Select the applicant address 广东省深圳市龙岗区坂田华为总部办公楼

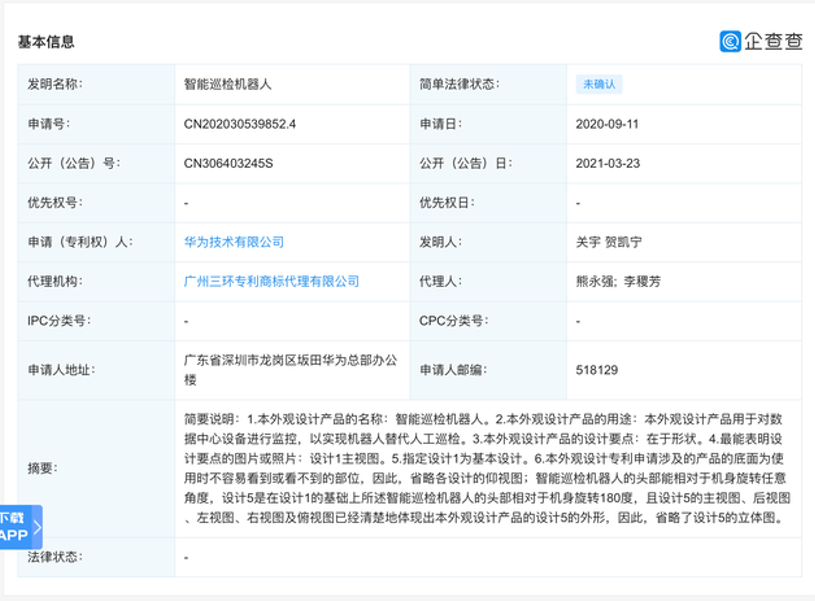coord(290,370)
